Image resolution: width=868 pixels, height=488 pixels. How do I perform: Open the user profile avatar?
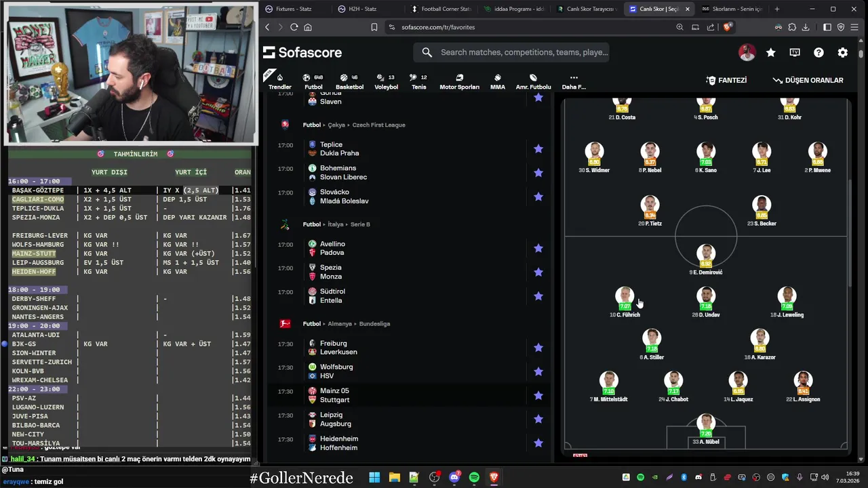pos(747,52)
